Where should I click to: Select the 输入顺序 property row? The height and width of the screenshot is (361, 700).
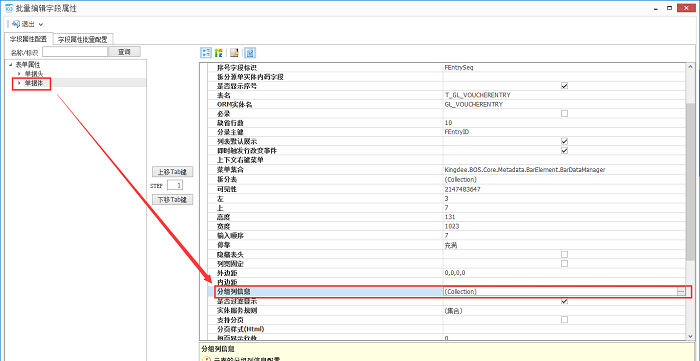point(447,236)
